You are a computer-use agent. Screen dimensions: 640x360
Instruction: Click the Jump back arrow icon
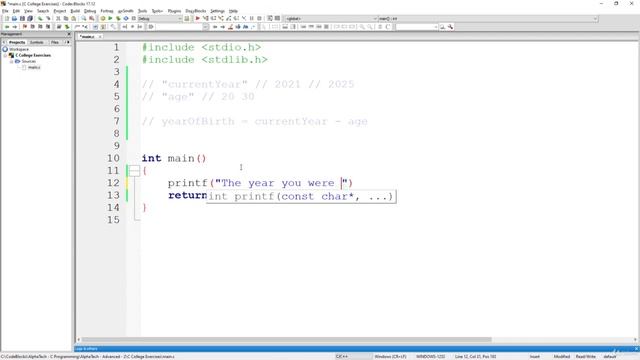[x=7, y=27]
